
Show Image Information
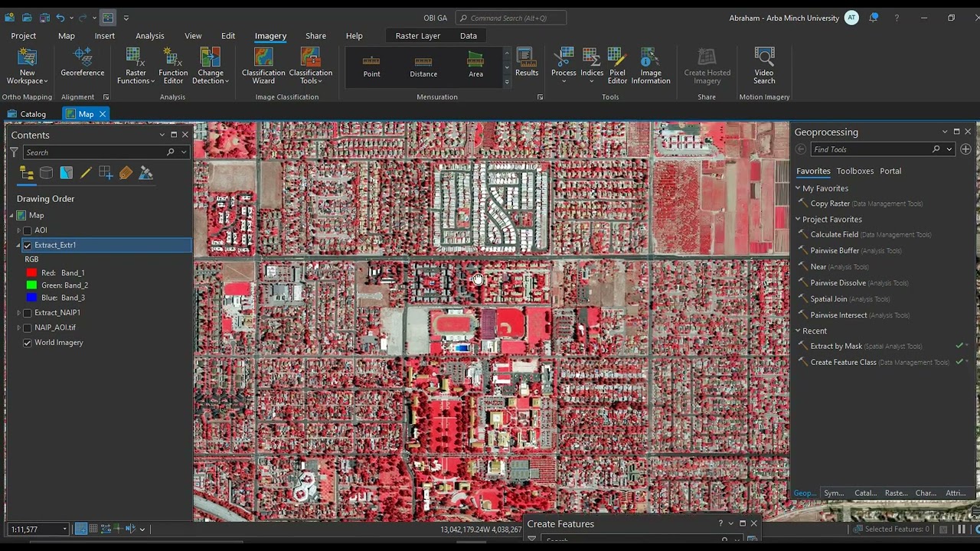[x=651, y=66]
